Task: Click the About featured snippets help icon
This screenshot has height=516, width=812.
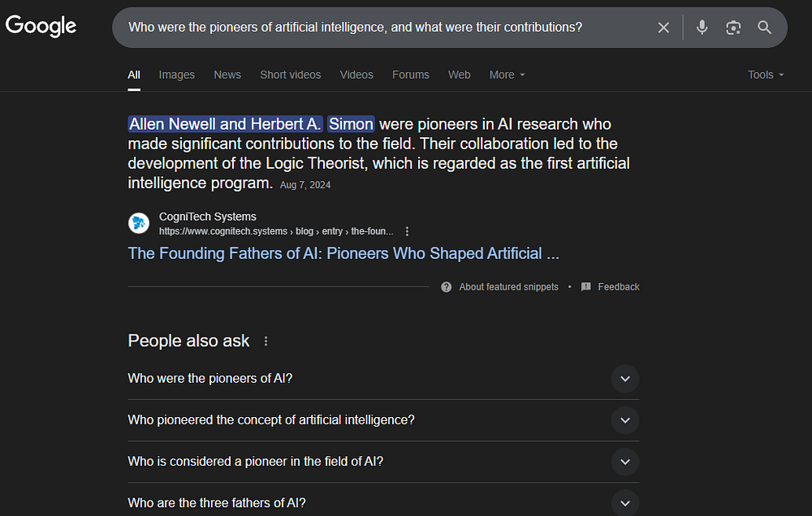Action: 447,287
